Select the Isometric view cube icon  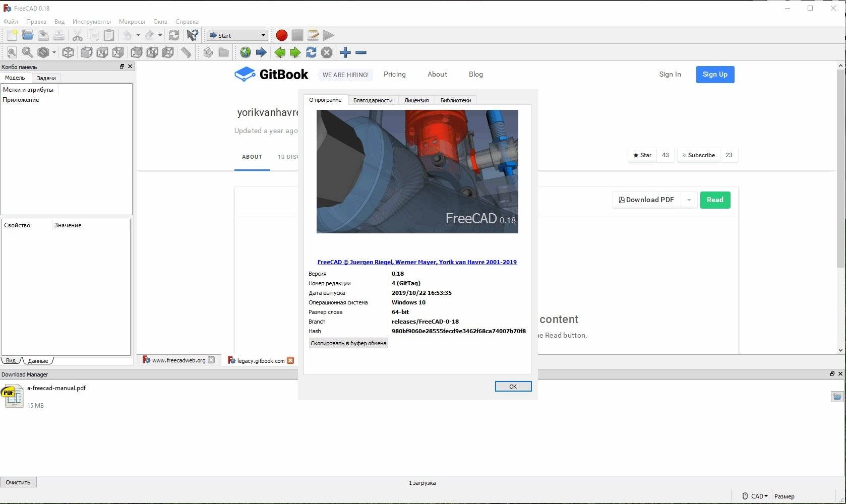tap(68, 52)
